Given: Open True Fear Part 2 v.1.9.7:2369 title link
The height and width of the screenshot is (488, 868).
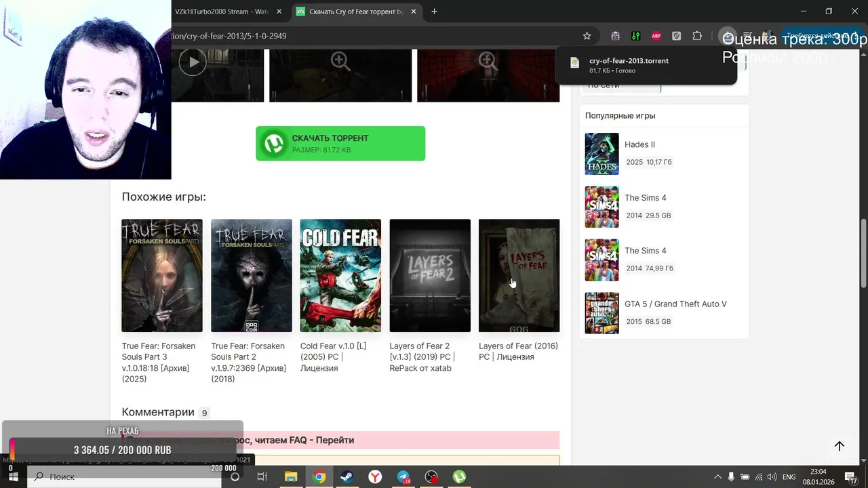Looking at the screenshot, I should 248,363.
